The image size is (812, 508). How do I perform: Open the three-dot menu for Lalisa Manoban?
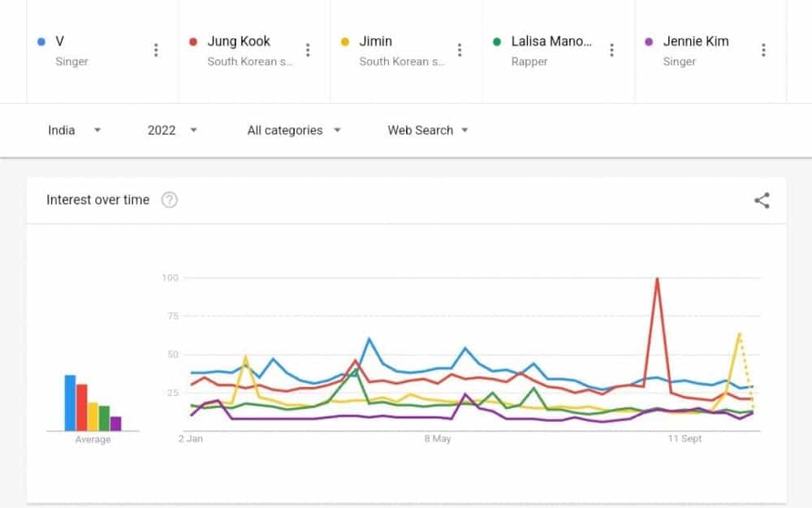tap(611, 50)
